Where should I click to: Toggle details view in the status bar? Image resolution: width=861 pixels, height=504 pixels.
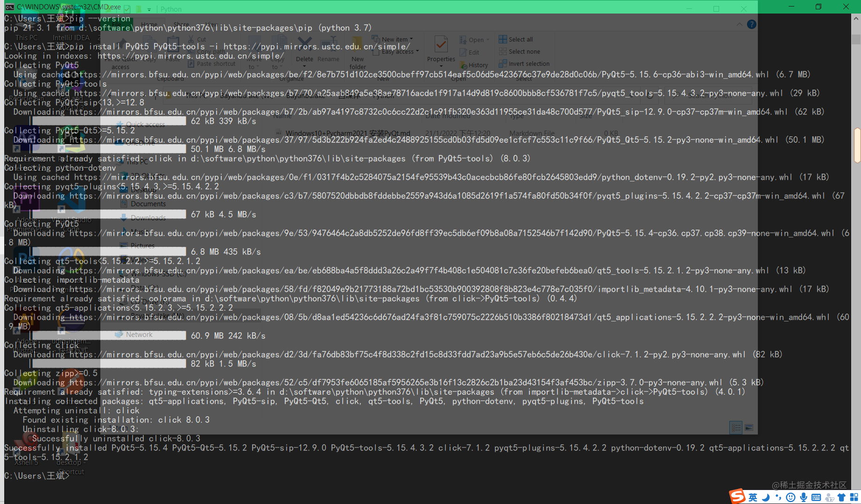(736, 427)
